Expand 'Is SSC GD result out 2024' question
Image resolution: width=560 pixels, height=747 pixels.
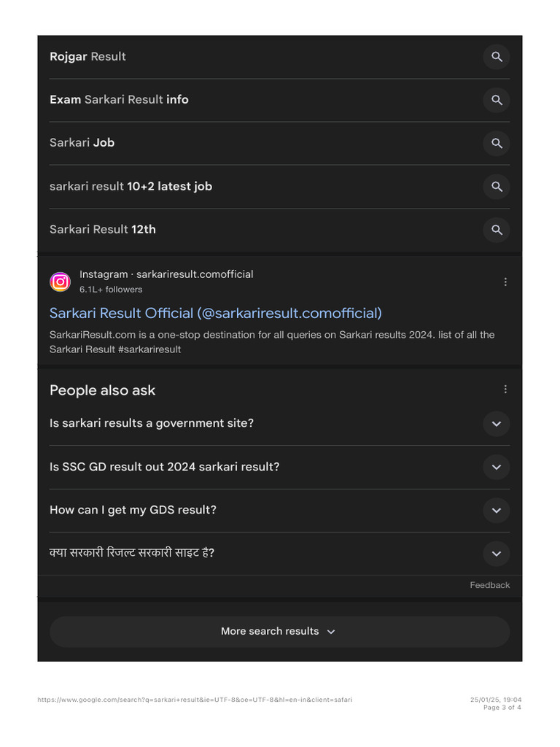(x=497, y=467)
